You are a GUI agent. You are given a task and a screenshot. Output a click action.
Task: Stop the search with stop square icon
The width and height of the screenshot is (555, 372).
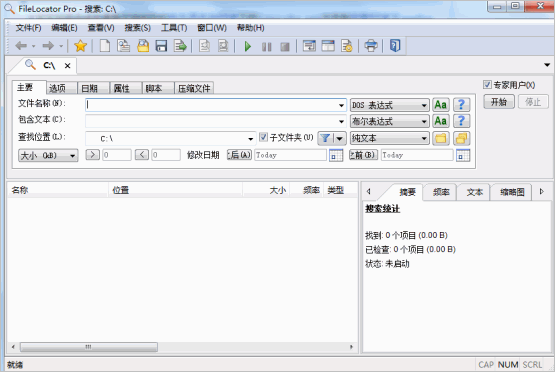pos(285,46)
